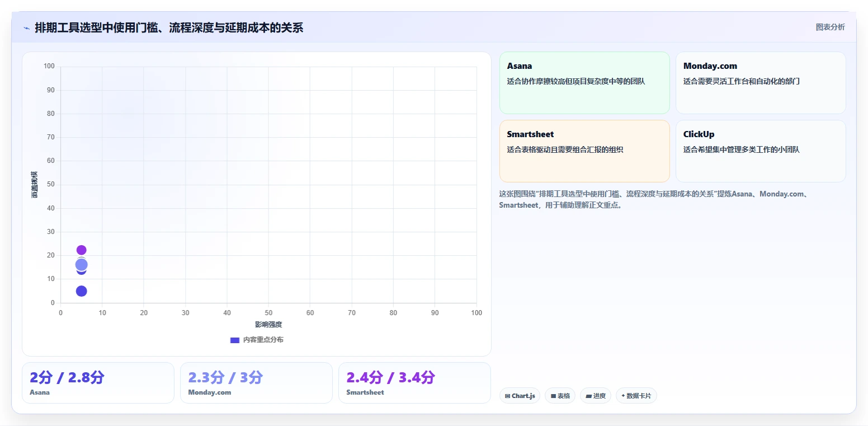Viewport: 868px width, 426px height.
Task: Click the 进度 tag
Action: tap(596, 396)
